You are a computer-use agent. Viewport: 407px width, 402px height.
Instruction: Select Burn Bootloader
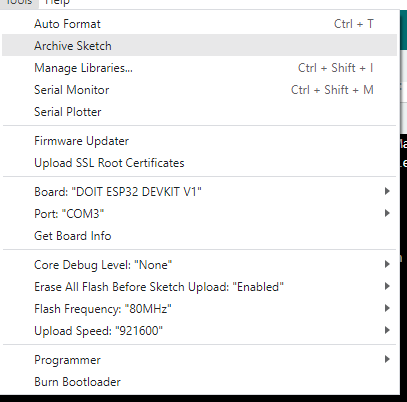(199, 382)
